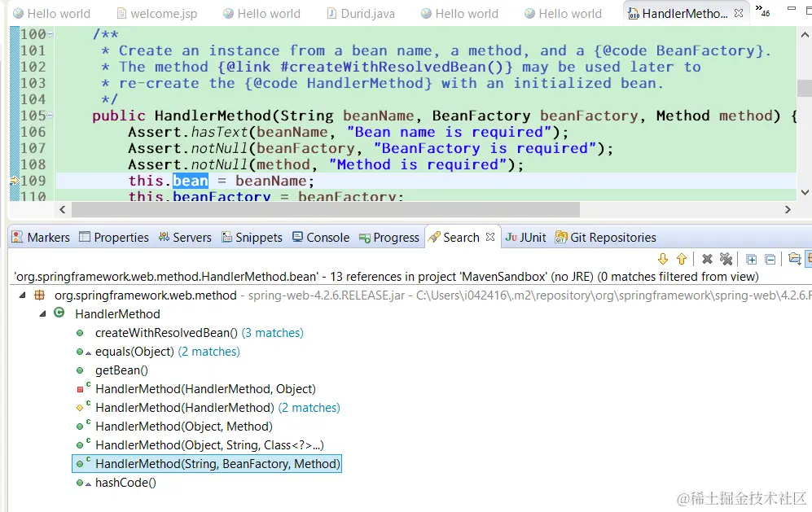Minimize the editor area
The width and height of the screenshot is (812, 512).
[x=792, y=8]
